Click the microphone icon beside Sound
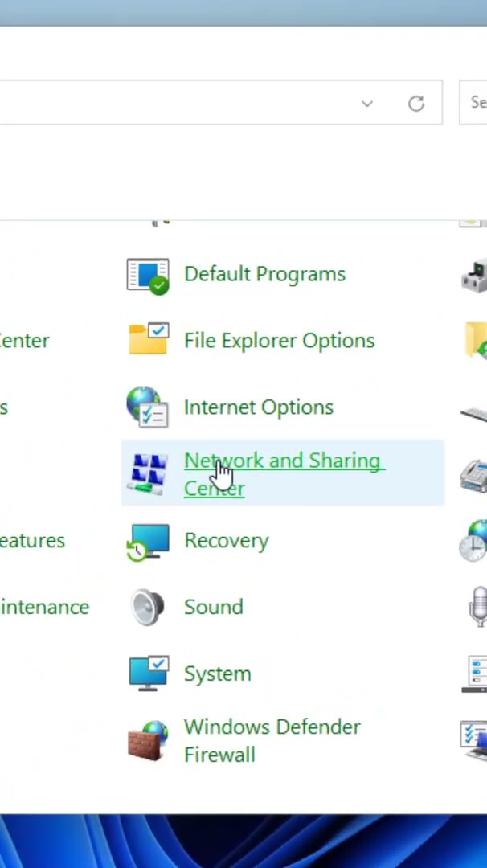 (x=477, y=608)
